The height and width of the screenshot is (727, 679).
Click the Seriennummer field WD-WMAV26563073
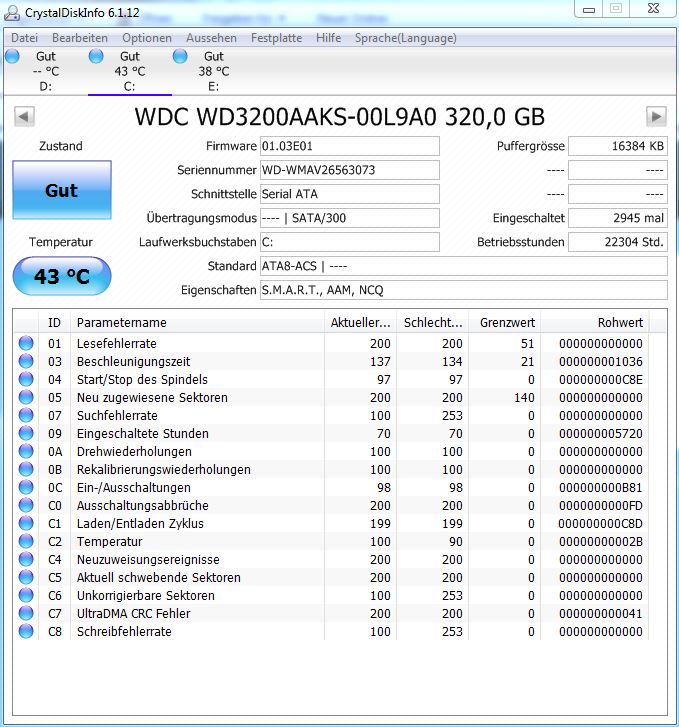350,170
